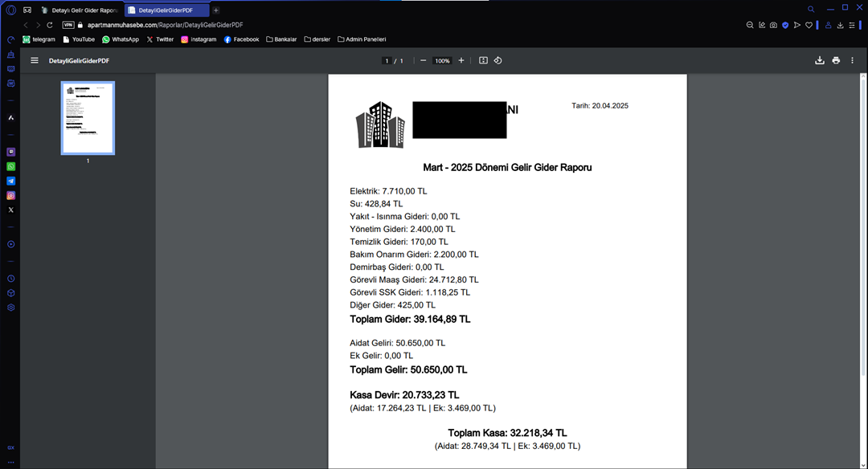868x469 pixels.
Task: Rotate the PDF page counterclockwise
Action: click(x=497, y=60)
